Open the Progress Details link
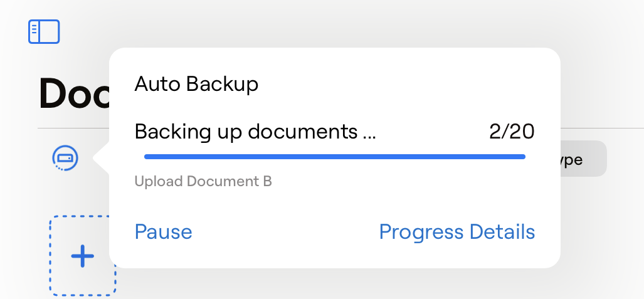The height and width of the screenshot is (299, 644). click(457, 232)
